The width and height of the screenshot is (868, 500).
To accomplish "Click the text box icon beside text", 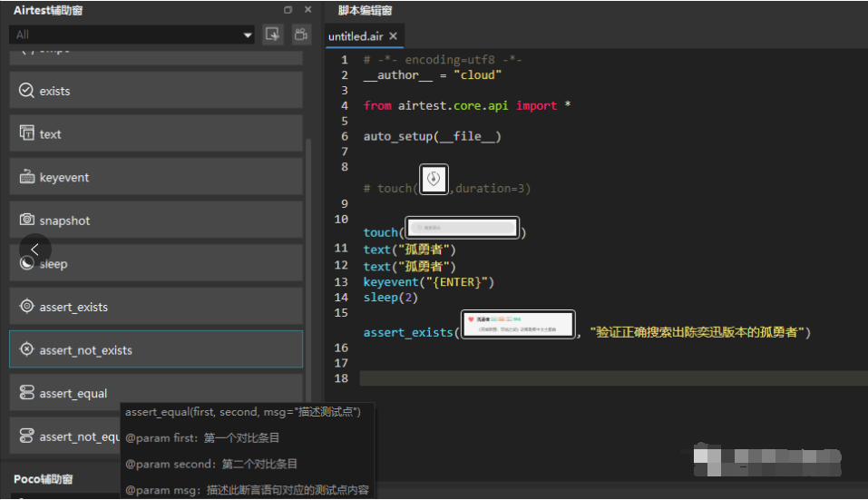I will point(26,132).
